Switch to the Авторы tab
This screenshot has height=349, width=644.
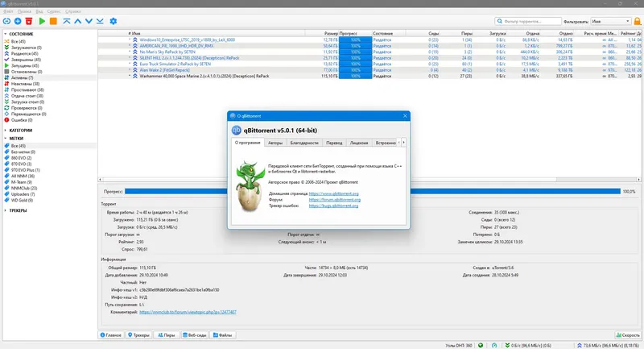pyautogui.click(x=275, y=143)
